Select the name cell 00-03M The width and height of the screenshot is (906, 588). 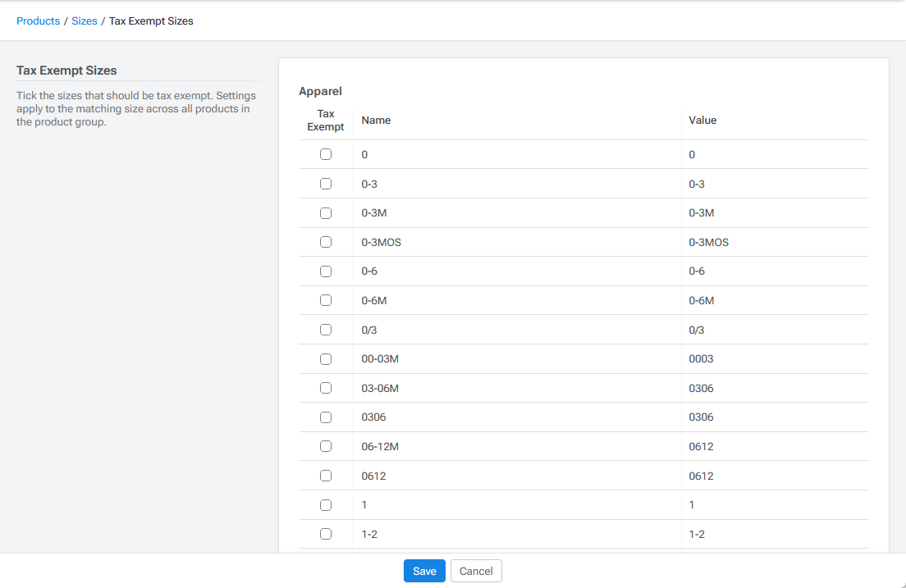click(380, 359)
